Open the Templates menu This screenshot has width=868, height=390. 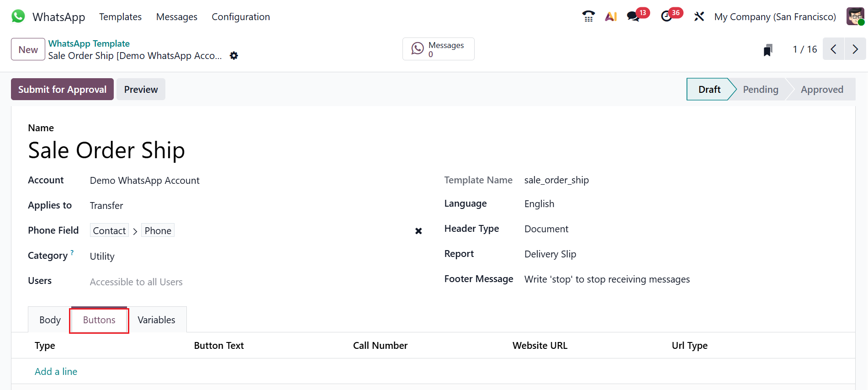120,17
